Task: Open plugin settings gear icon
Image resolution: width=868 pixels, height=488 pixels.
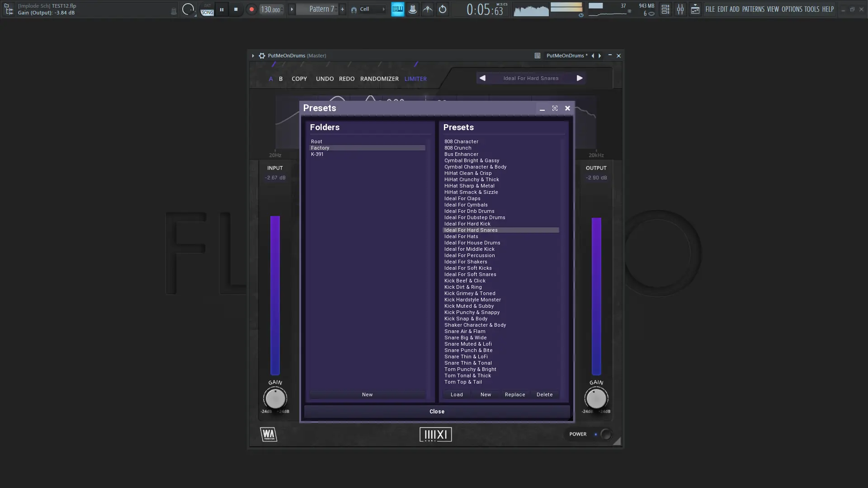Action: coord(262,56)
